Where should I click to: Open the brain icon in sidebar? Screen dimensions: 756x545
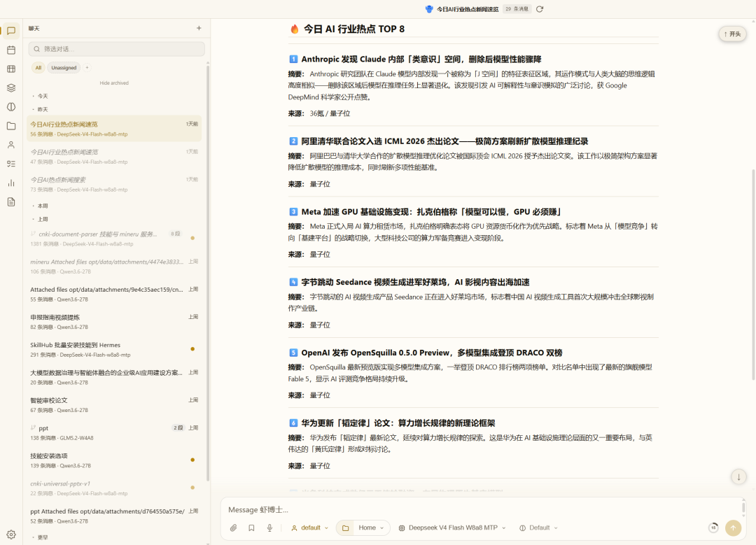(11, 107)
